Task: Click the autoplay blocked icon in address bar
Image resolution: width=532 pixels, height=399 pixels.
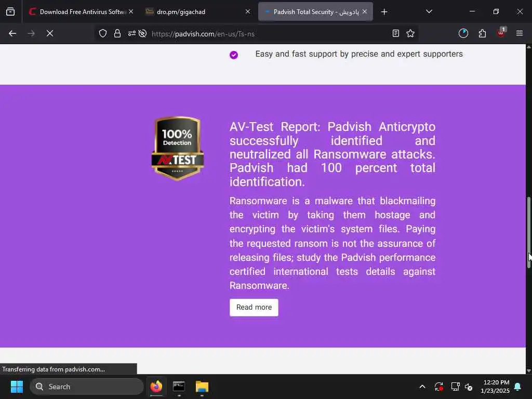Action: pyautogui.click(x=142, y=33)
